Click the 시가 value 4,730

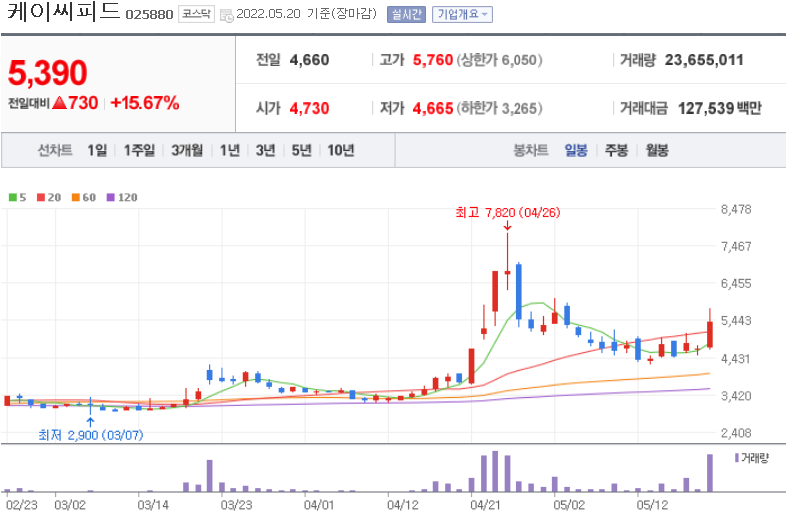pyautogui.click(x=309, y=108)
